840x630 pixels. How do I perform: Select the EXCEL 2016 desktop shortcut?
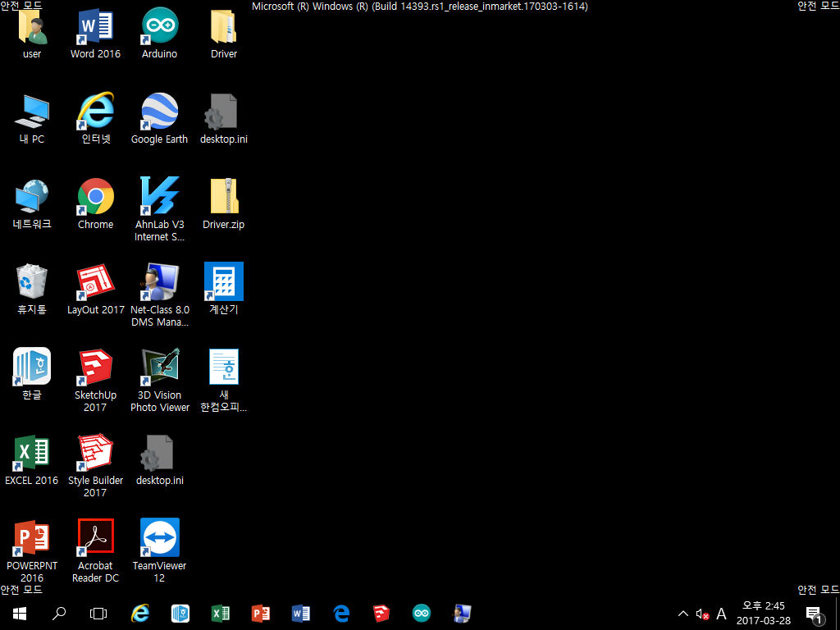pyautogui.click(x=32, y=459)
